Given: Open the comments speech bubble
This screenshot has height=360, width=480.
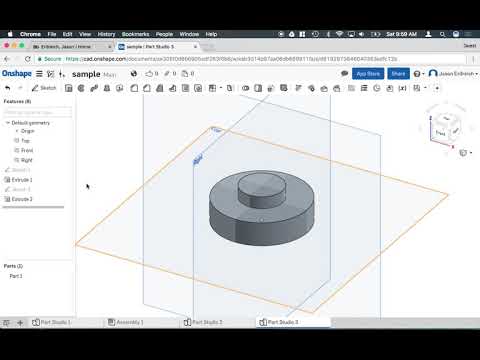Looking at the screenshot, I should point(344,74).
